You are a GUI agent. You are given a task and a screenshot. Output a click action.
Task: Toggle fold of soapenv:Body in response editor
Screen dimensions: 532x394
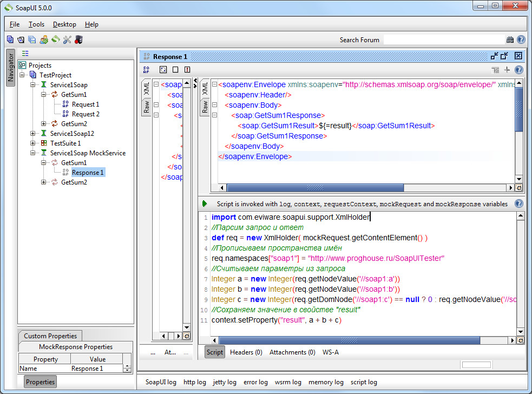point(214,105)
